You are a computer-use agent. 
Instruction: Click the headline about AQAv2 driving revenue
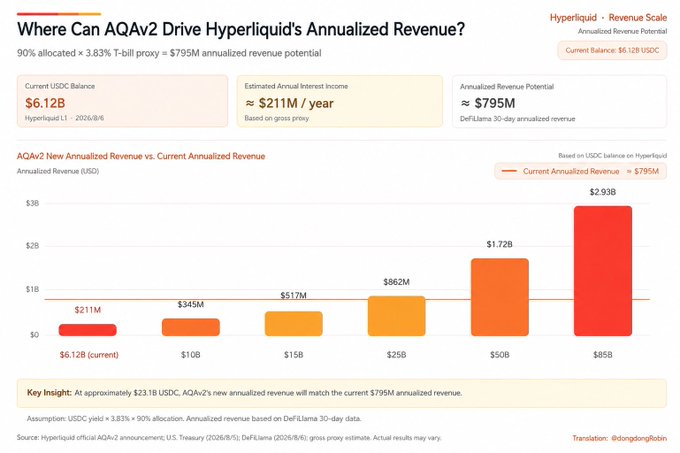[x=241, y=29]
